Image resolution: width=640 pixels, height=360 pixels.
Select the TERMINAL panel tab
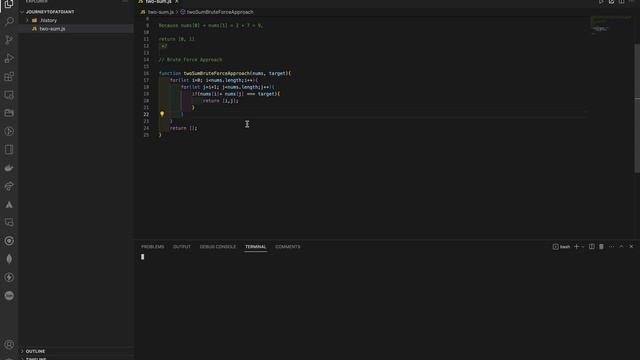click(256, 247)
